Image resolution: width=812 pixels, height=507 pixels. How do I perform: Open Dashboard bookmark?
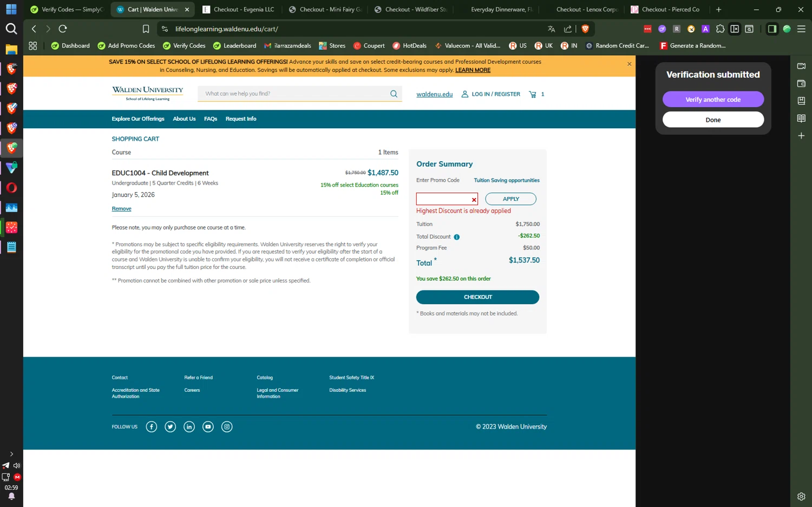coord(70,45)
